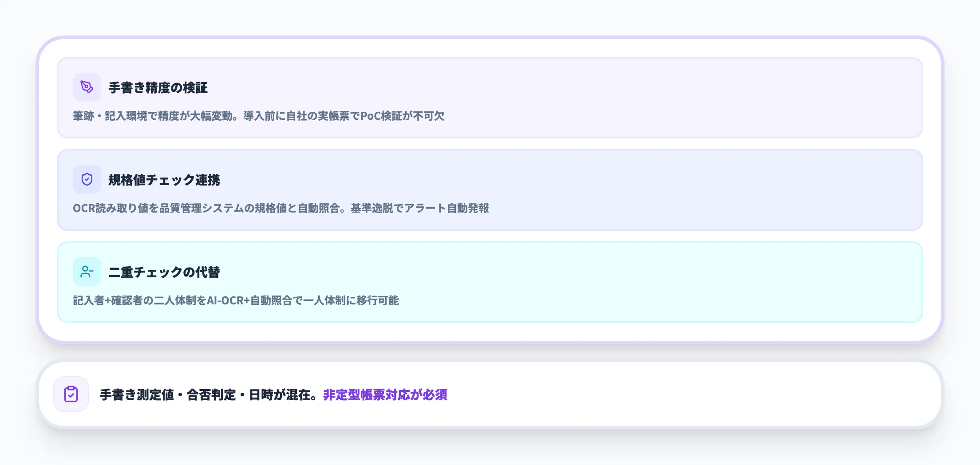
Task: Switch to the 規格値チェック連携 heading
Action: (x=166, y=180)
